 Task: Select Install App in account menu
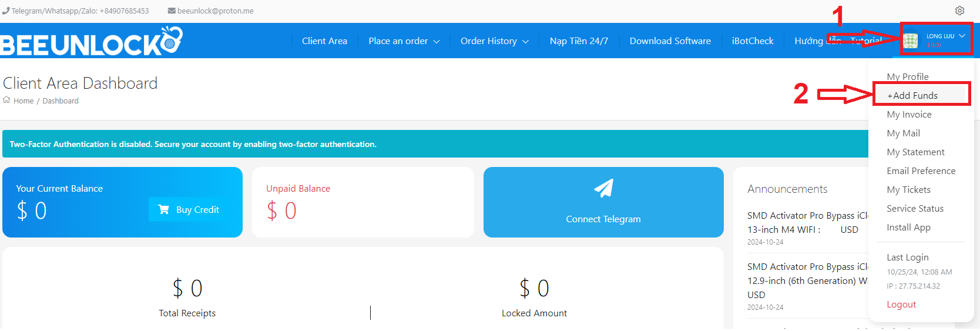(x=908, y=227)
